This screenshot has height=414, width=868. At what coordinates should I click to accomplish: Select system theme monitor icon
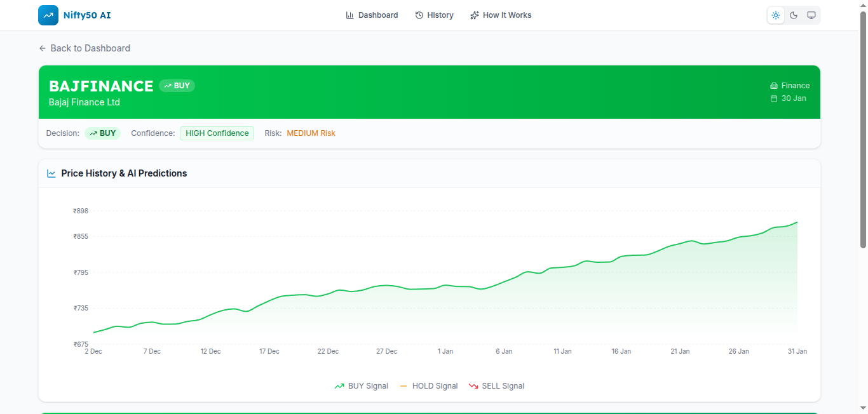pos(811,15)
